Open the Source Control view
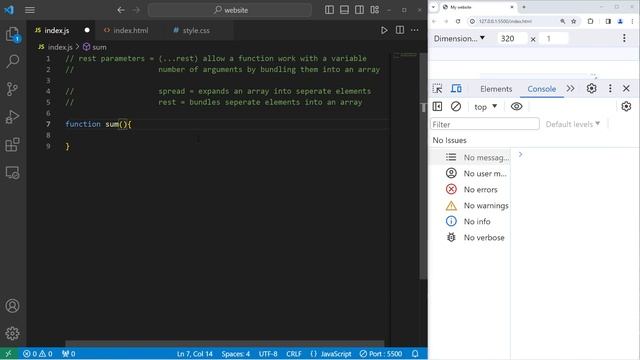The height and width of the screenshot is (360, 640). click(13, 89)
